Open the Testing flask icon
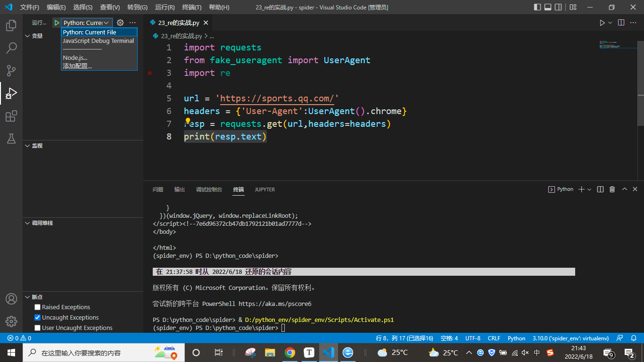644x362 pixels. point(11,139)
